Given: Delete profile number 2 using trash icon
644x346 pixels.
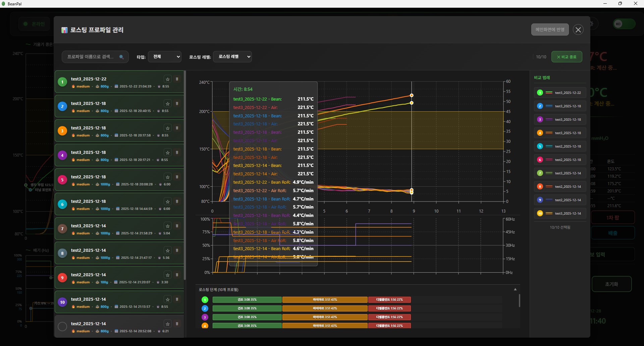Looking at the screenshot, I should 177,104.
